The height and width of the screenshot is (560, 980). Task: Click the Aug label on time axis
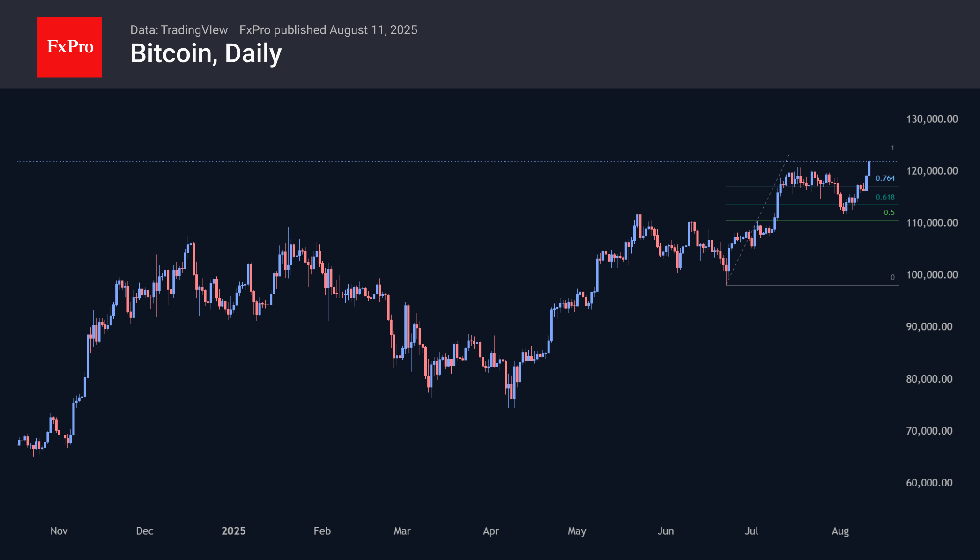[x=840, y=531]
